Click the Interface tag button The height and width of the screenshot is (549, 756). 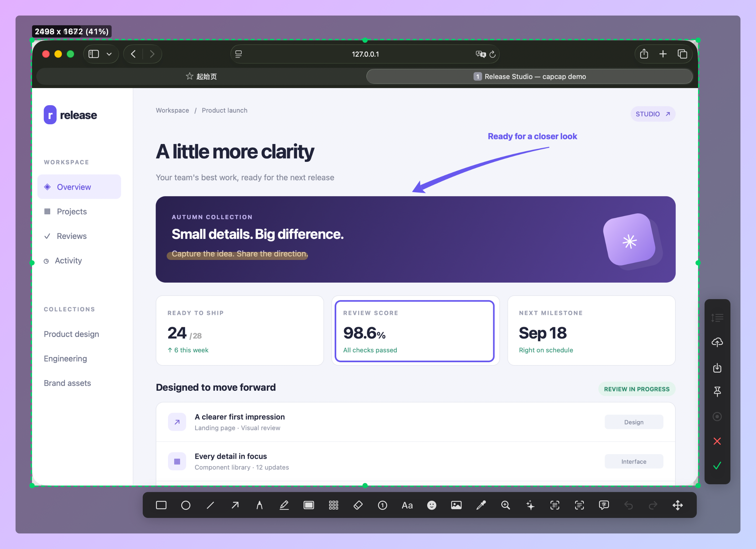pos(634,461)
